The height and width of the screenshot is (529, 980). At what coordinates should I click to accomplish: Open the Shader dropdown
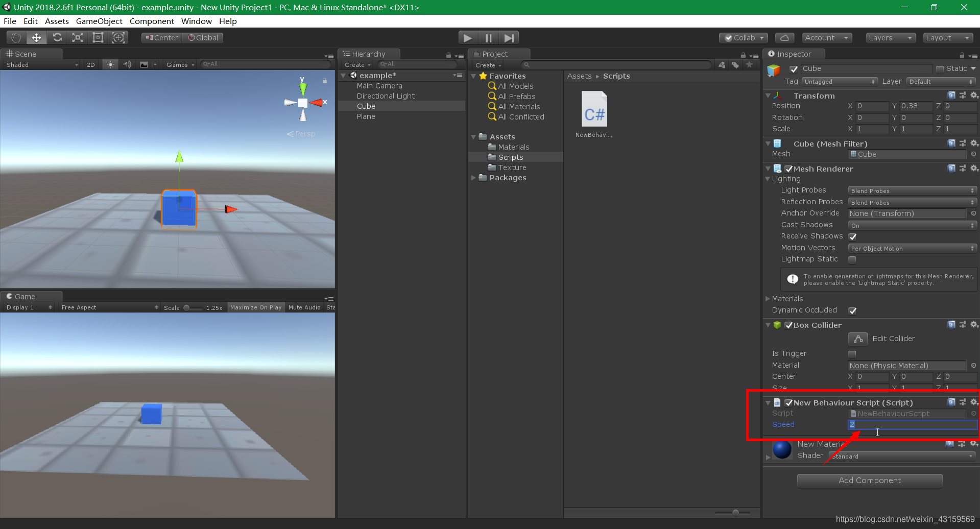pos(902,456)
